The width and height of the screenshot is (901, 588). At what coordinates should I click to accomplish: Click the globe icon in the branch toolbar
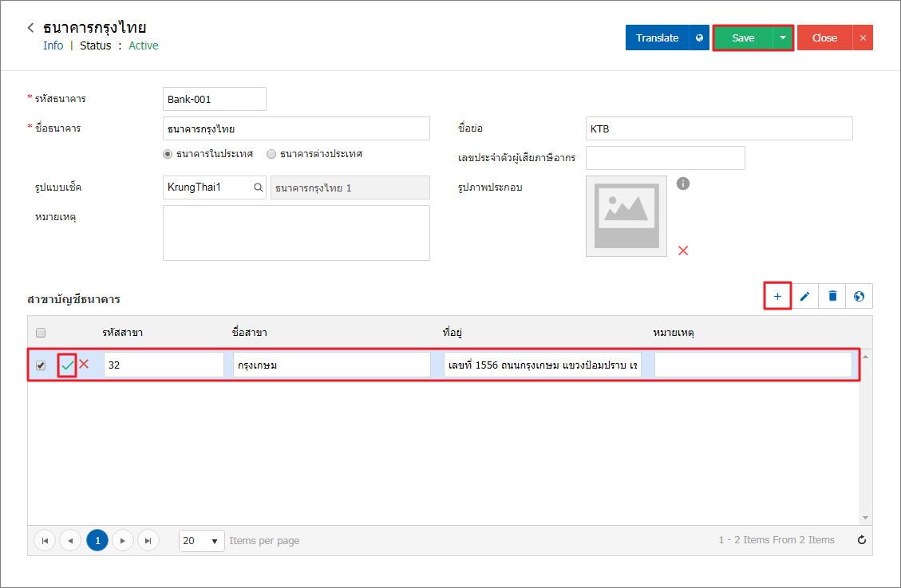click(x=859, y=296)
